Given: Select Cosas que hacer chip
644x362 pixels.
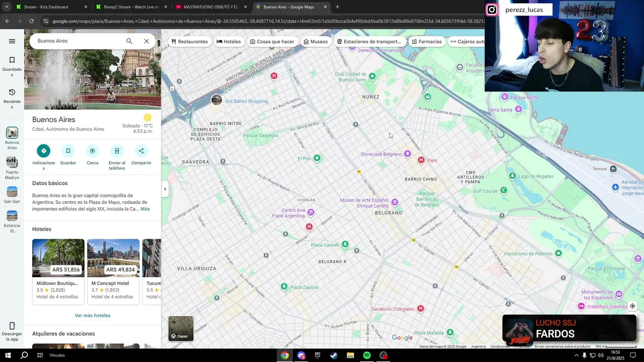Looking at the screenshot, I should point(272,42).
